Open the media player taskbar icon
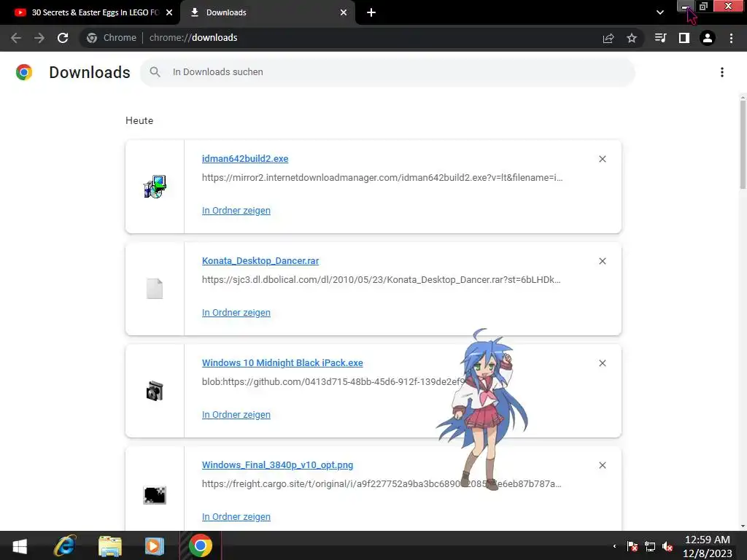Screen dimensions: 747x560 (x=155, y=545)
